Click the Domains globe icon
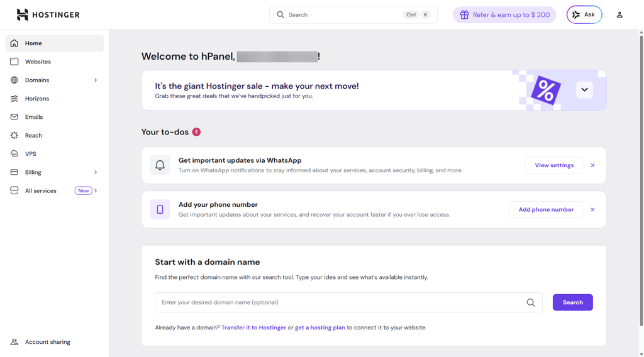The height and width of the screenshot is (357, 644). pos(14,80)
